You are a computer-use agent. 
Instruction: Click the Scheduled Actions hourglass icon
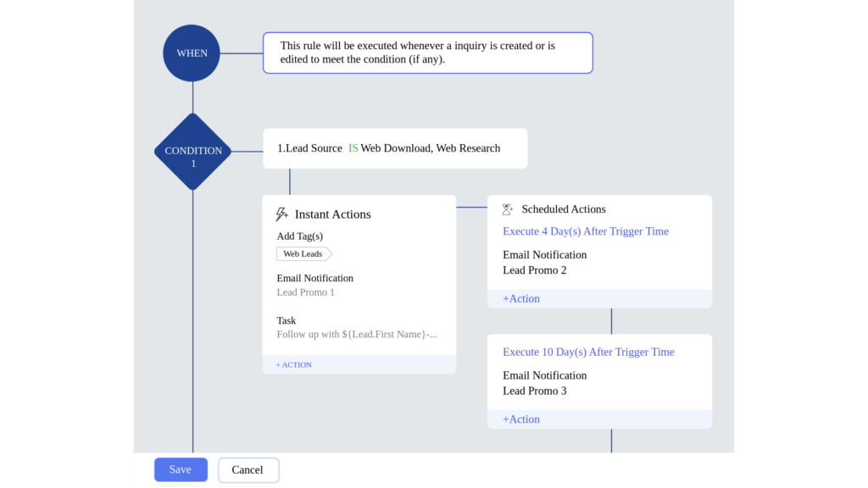506,208
